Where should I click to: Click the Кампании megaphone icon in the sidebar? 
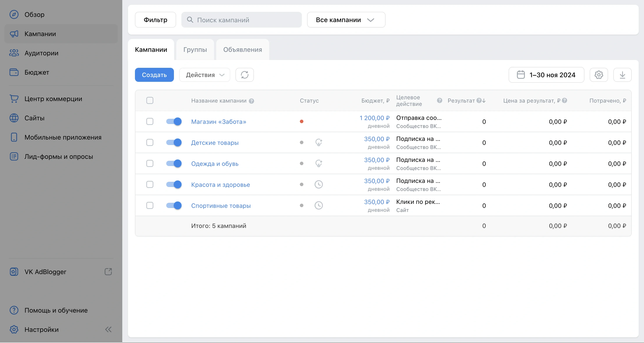14,34
